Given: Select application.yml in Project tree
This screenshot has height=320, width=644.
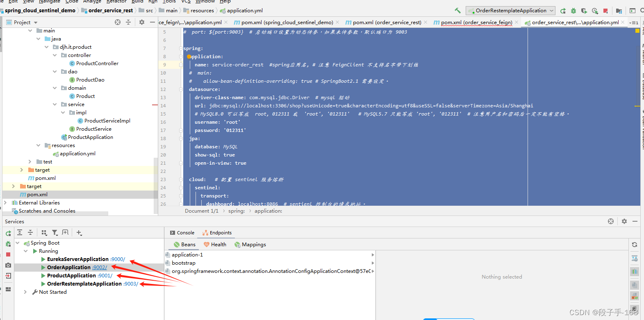Looking at the screenshot, I should pos(77,154).
